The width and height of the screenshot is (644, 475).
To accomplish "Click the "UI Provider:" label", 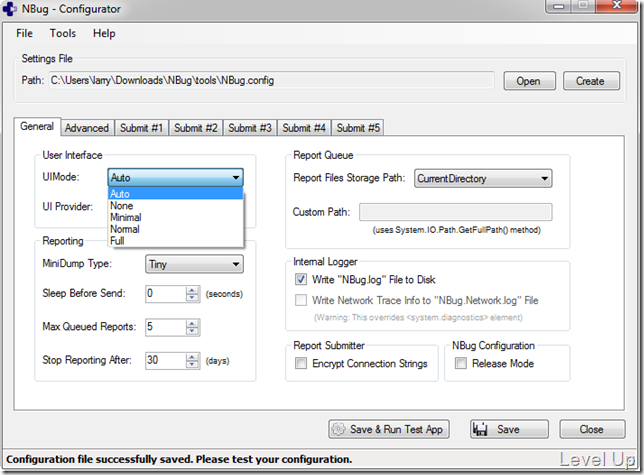I will 68,207.
